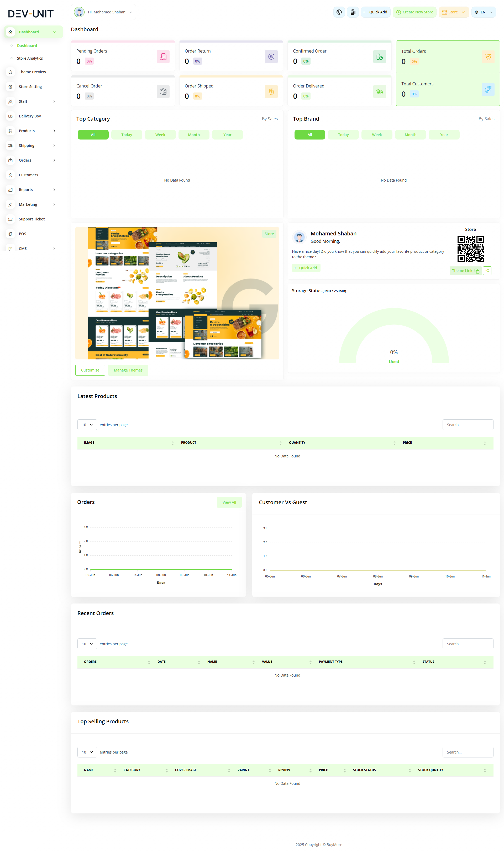Select the Year filter in Top Category
The height and width of the screenshot is (851, 504).
(227, 135)
